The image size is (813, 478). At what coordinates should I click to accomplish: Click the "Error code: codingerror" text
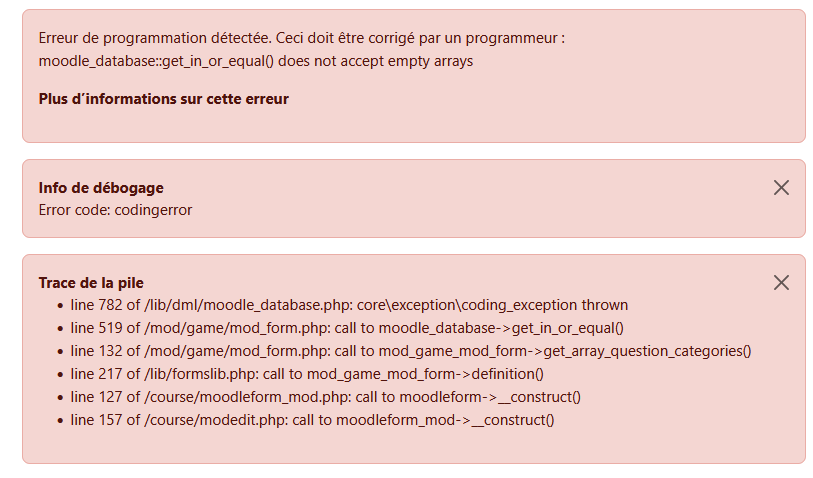point(115,210)
